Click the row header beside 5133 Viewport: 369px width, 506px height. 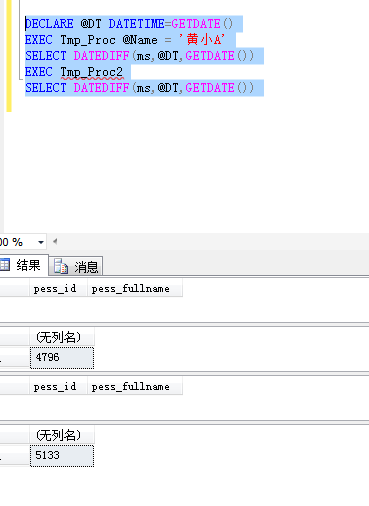[x=15, y=456]
